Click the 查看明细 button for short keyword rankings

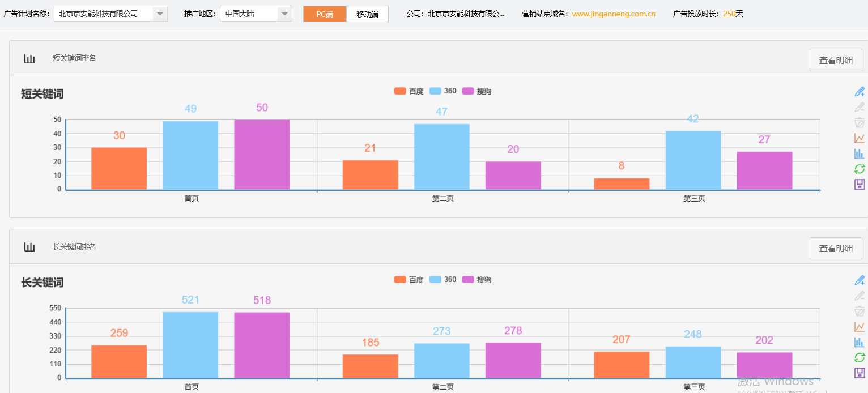(835, 59)
